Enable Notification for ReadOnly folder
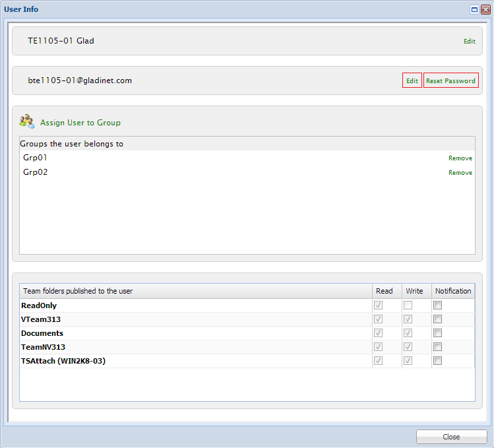 click(437, 305)
